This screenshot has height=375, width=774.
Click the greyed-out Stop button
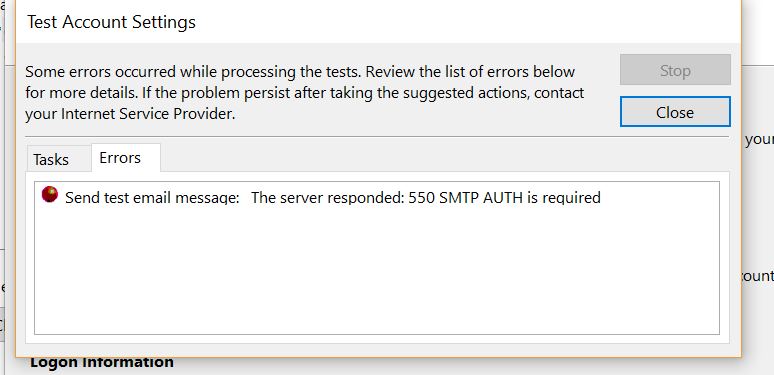tap(675, 70)
